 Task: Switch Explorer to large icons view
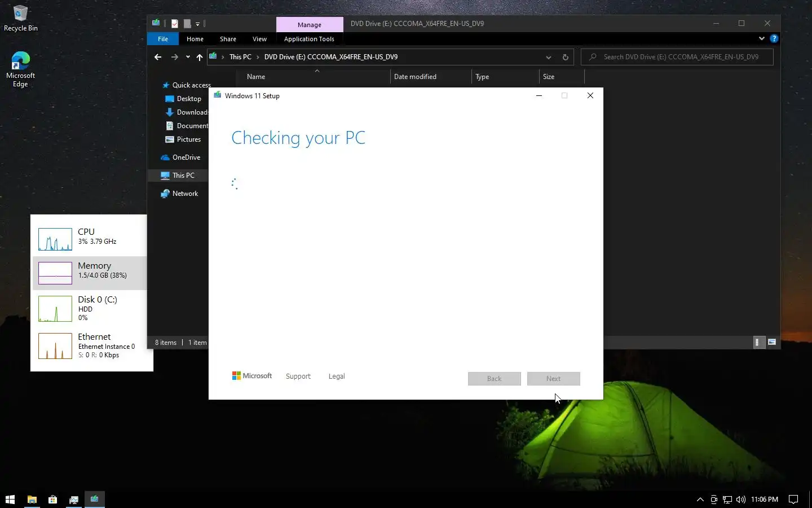772,342
